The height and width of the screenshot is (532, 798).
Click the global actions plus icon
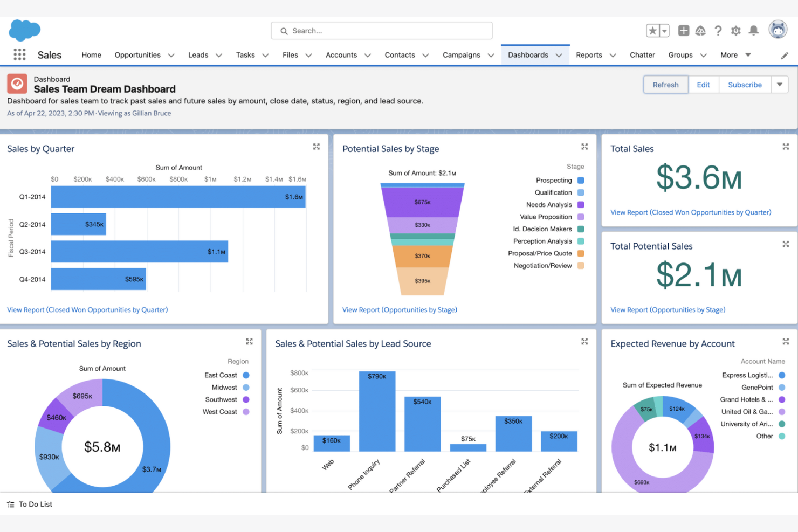pos(683,31)
